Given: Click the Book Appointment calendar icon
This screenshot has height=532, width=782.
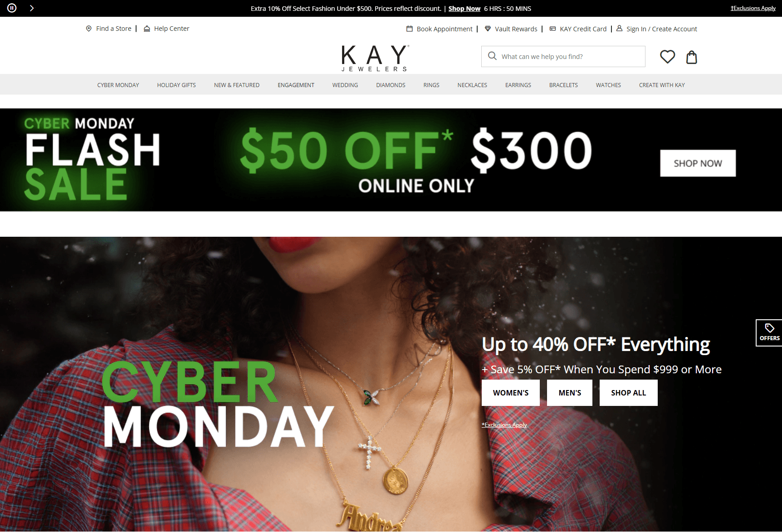Looking at the screenshot, I should (x=410, y=29).
